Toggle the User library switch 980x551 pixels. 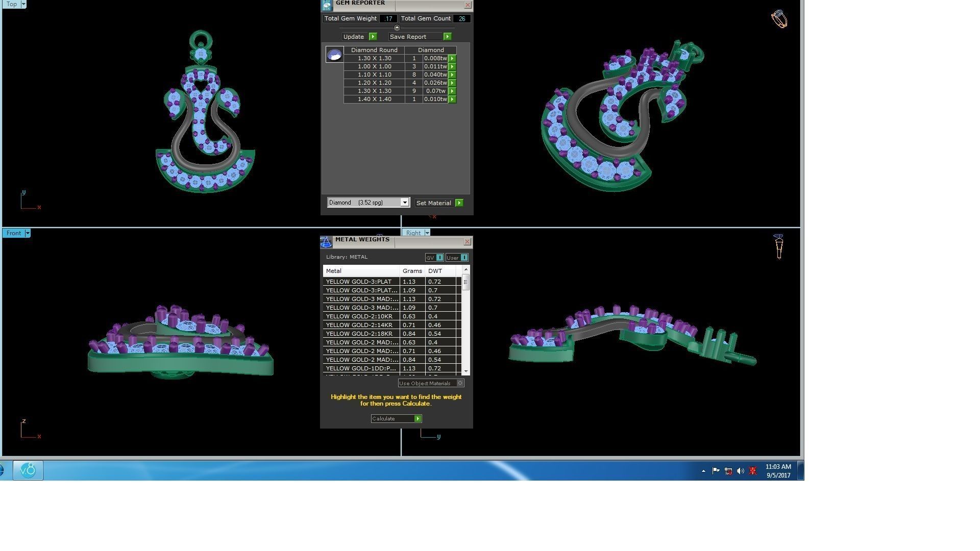[x=463, y=258]
